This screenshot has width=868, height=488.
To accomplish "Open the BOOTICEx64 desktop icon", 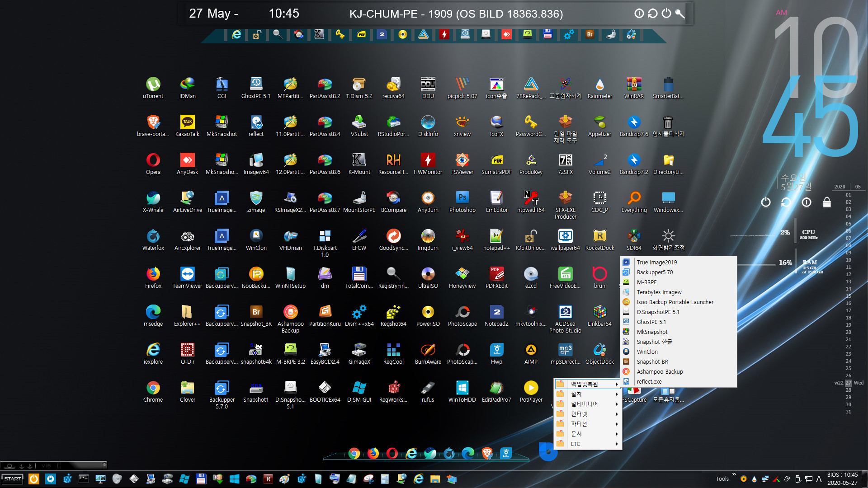I will point(325,391).
